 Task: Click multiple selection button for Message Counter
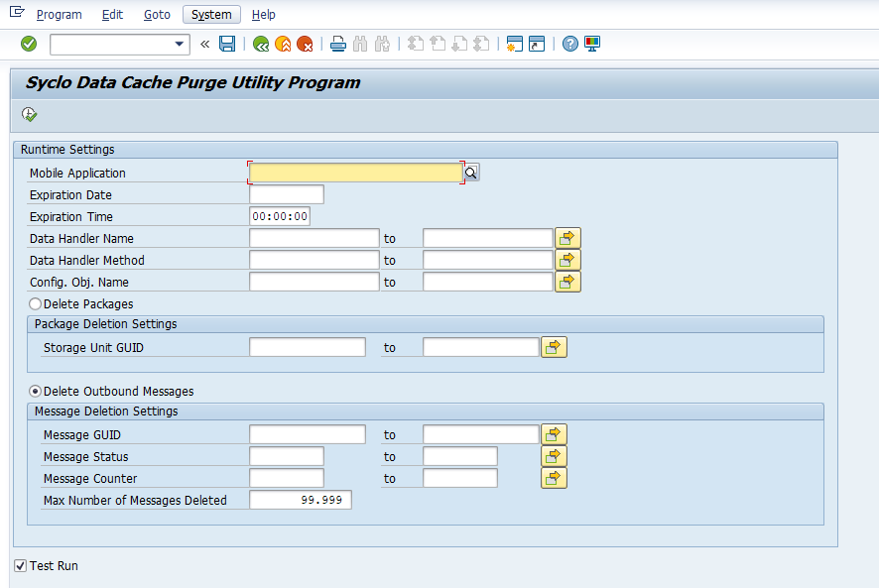click(x=554, y=478)
